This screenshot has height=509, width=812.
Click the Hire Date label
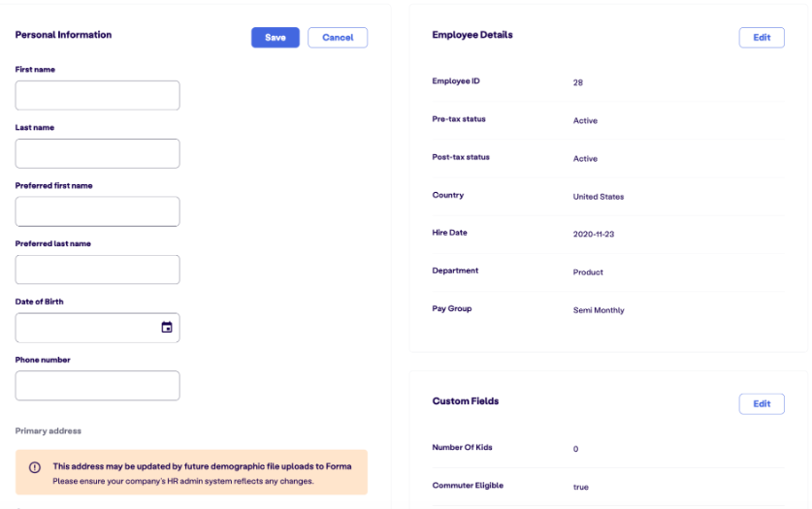449,233
